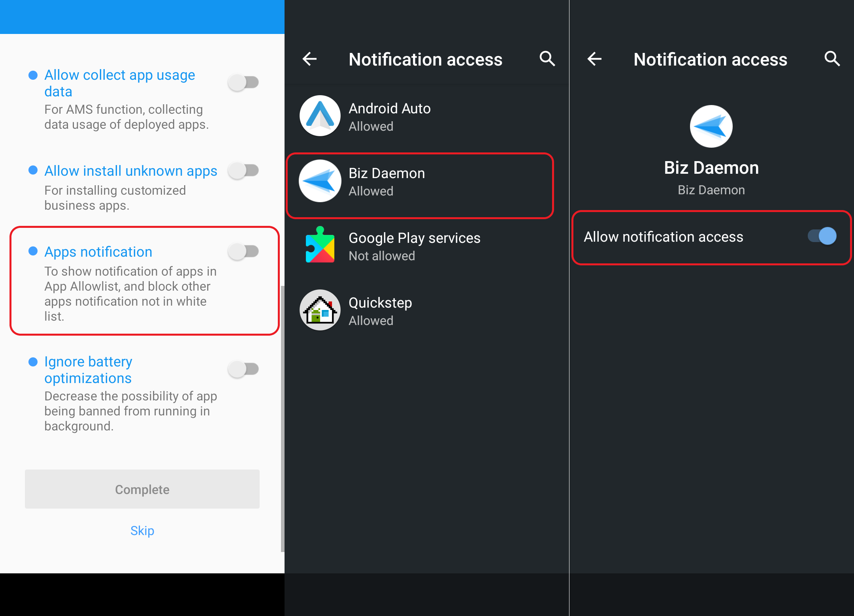Tap large Biz Daemon icon on detail page

[x=711, y=126]
